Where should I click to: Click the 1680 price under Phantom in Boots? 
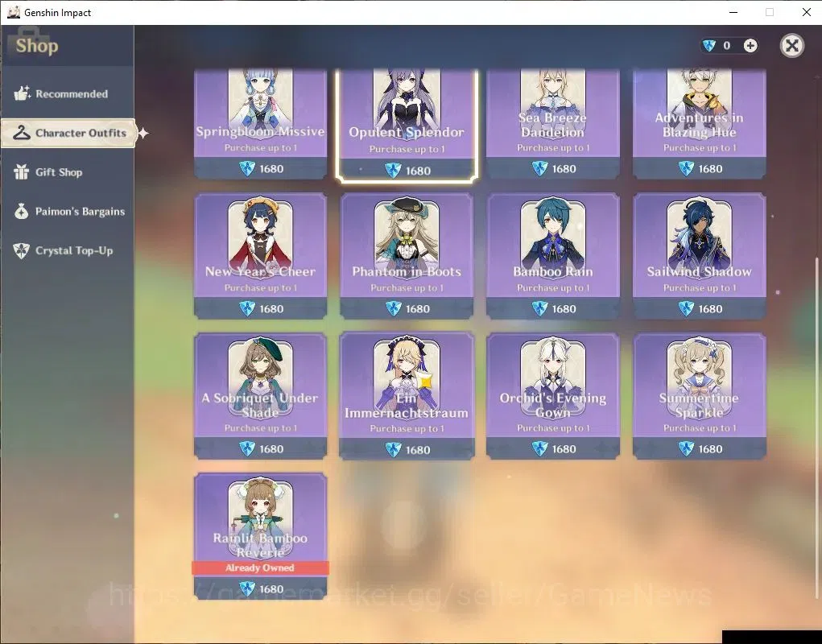pyautogui.click(x=418, y=308)
